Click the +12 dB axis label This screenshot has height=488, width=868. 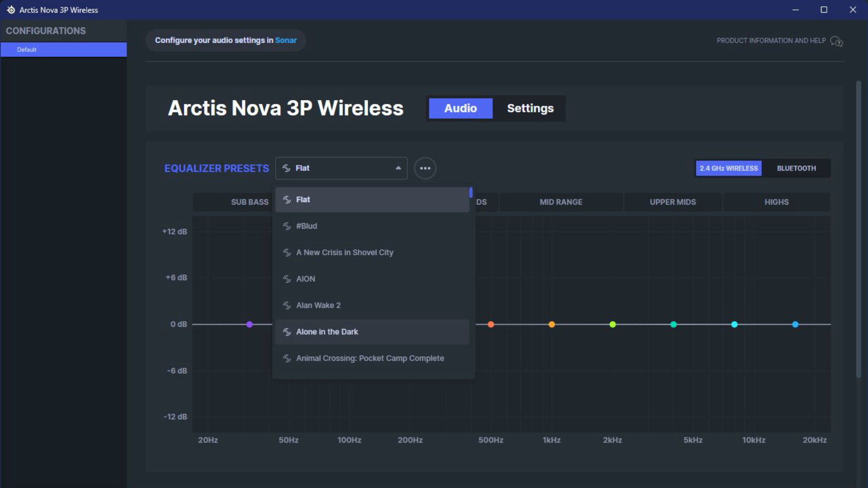(175, 231)
